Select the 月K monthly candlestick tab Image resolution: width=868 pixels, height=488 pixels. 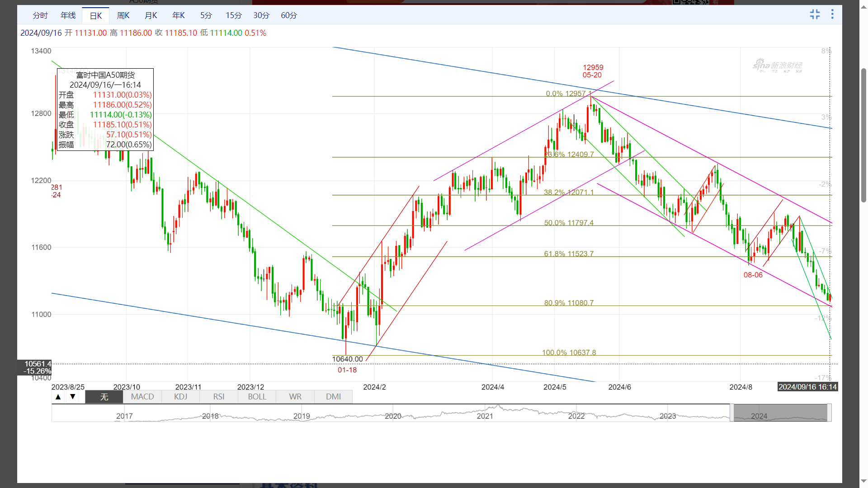[x=151, y=15]
